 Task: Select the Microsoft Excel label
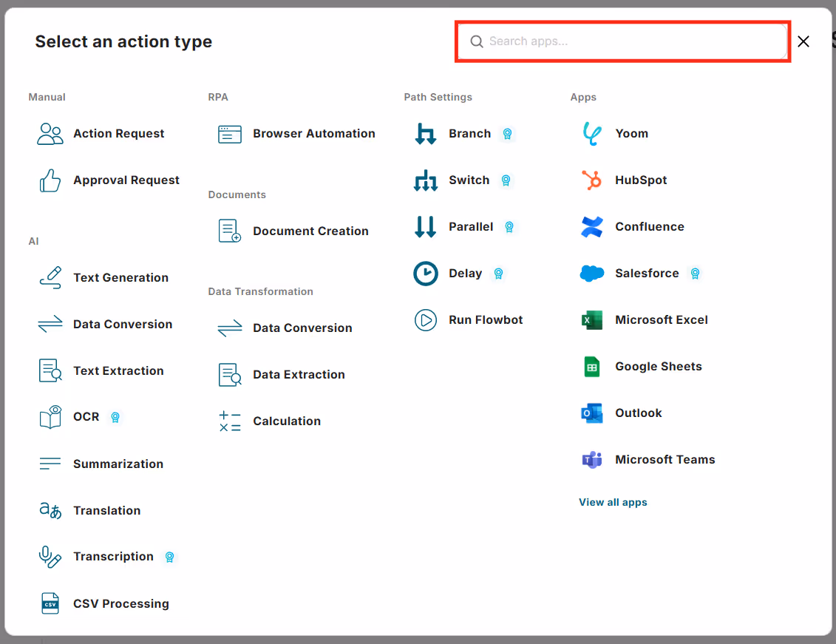tap(661, 320)
